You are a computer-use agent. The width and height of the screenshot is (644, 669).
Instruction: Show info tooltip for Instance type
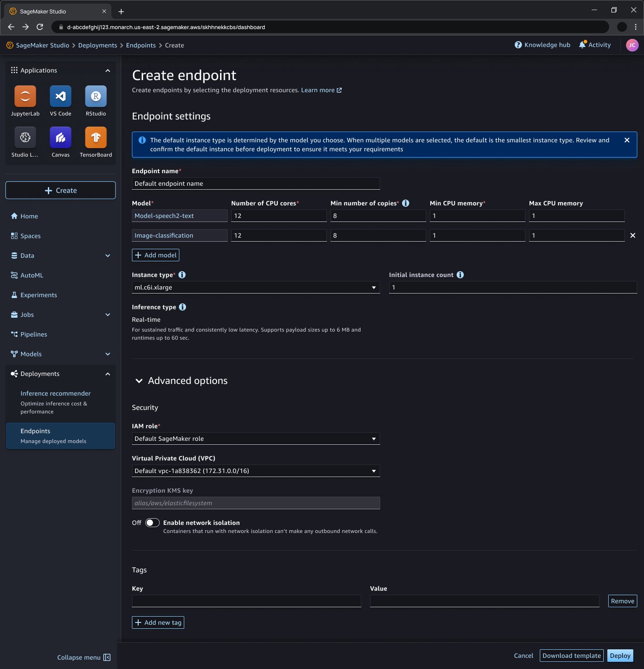[182, 275]
